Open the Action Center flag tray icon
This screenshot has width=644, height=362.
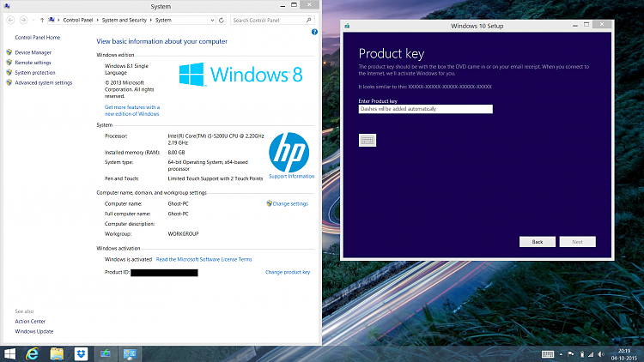tap(570, 353)
